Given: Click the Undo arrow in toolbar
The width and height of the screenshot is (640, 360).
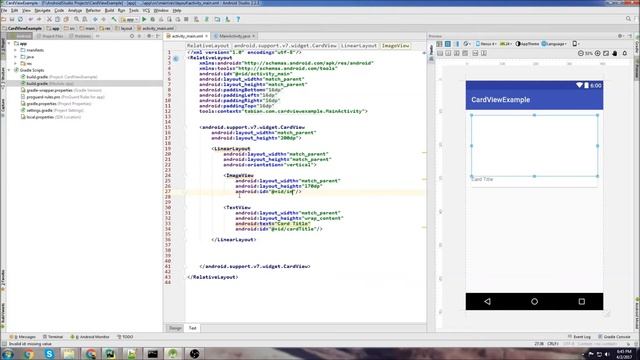Looking at the screenshot, I should [x=31, y=19].
